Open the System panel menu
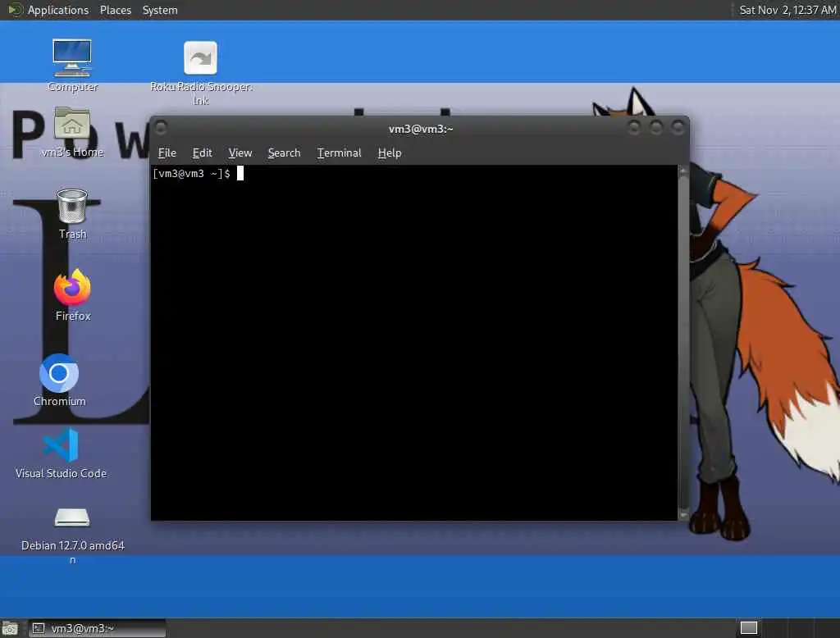Viewport: 840px width, 638px height. [160, 10]
